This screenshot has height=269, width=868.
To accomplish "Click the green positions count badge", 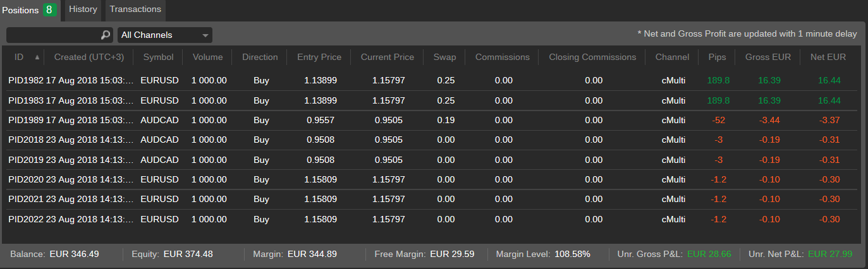I will tap(49, 10).
